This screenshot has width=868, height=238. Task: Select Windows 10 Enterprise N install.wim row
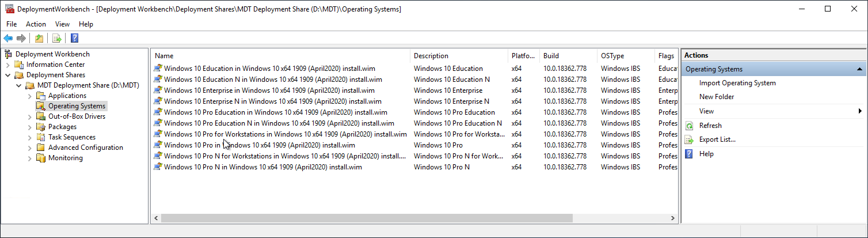(415, 101)
